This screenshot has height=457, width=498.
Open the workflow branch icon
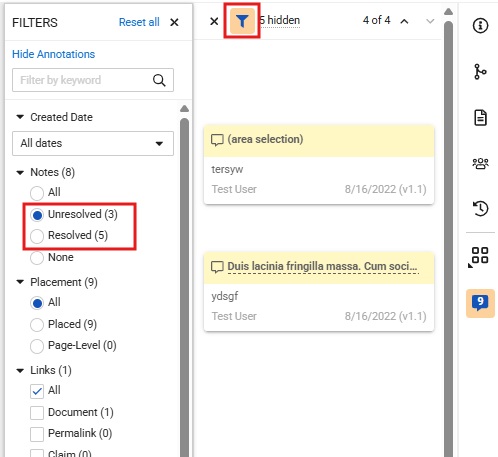(x=480, y=72)
